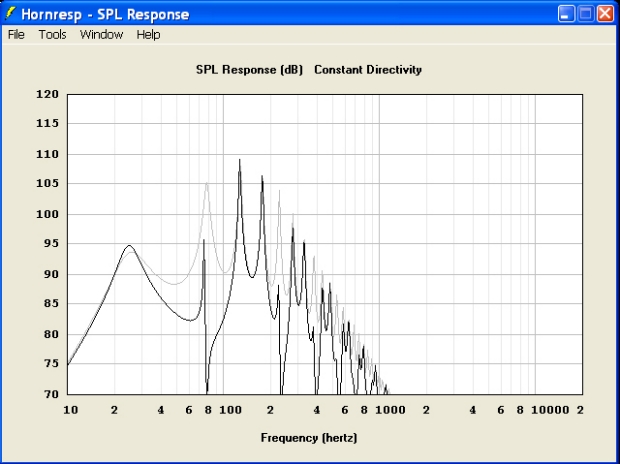Click the 70 dB y-axis label
The image size is (620, 464).
click(50, 394)
